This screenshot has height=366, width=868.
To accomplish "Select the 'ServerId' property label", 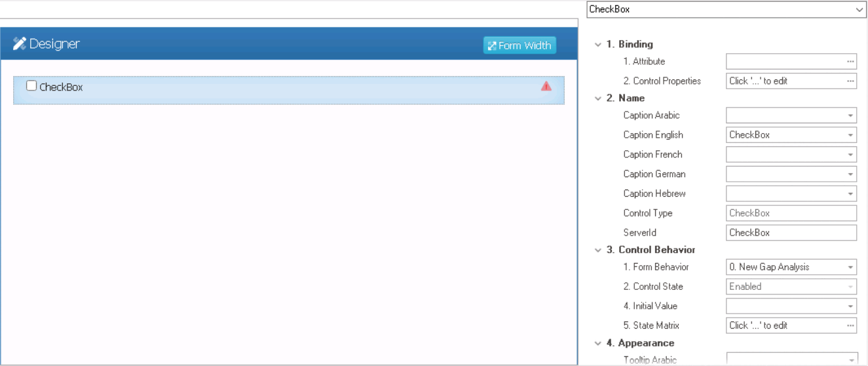I will [x=639, y=233].
